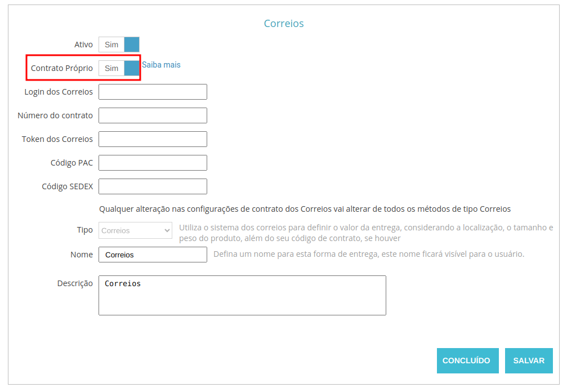Viewport: 567px width, 392px height.
Task: Click the Número do contrato label
Action: 55,115
